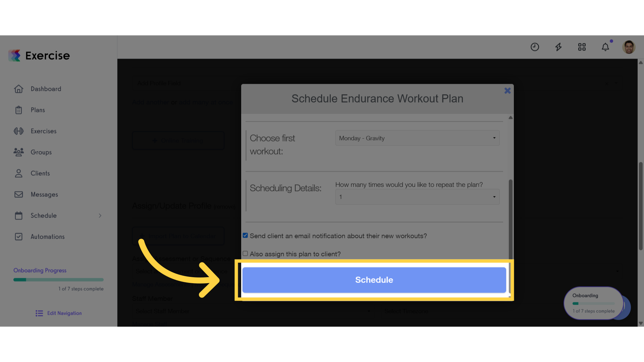Close the Schedule Endurance Workout Plan dialog

click(507, 90)
